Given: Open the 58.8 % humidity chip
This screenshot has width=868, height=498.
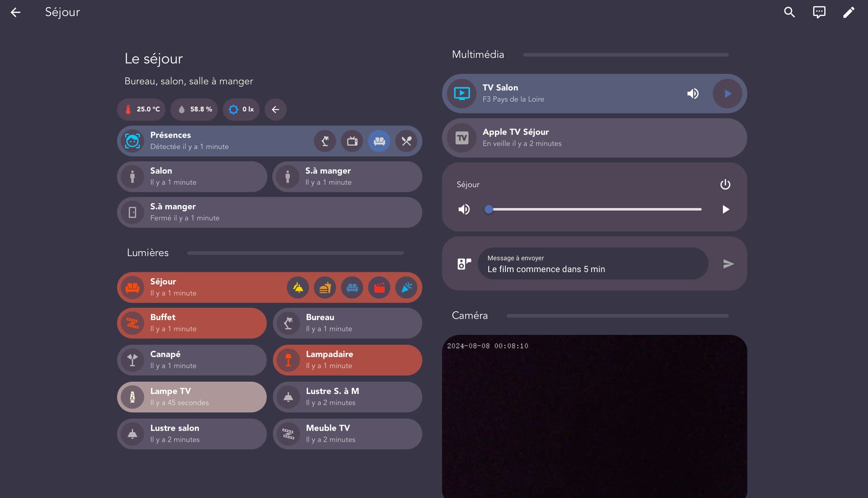Looking at the screenshot, I should pyautogui.click(x=194, y=109).
